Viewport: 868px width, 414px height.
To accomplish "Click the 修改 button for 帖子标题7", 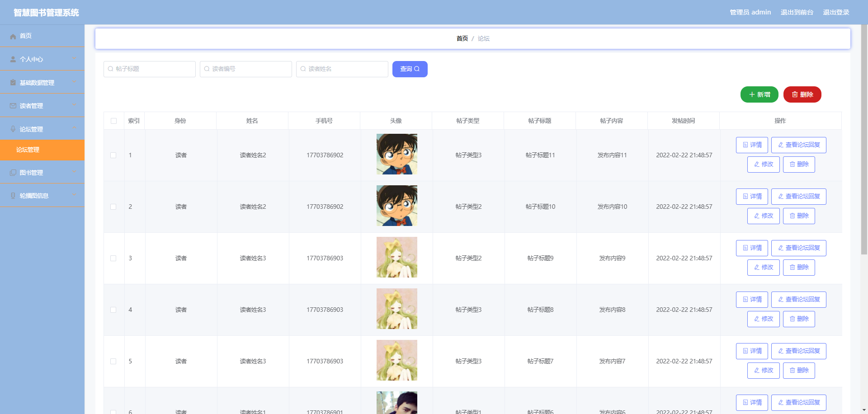I will tap(763, 371).
